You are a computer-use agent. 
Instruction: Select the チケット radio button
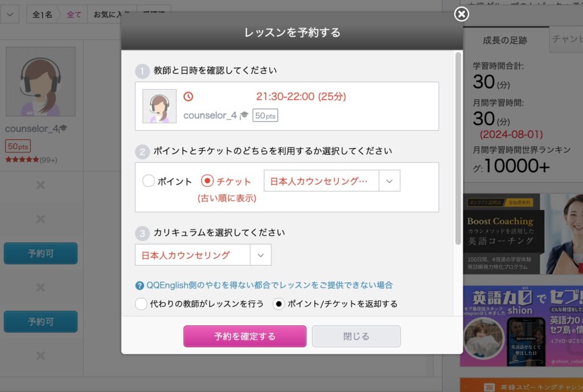(x=208, y=181)
